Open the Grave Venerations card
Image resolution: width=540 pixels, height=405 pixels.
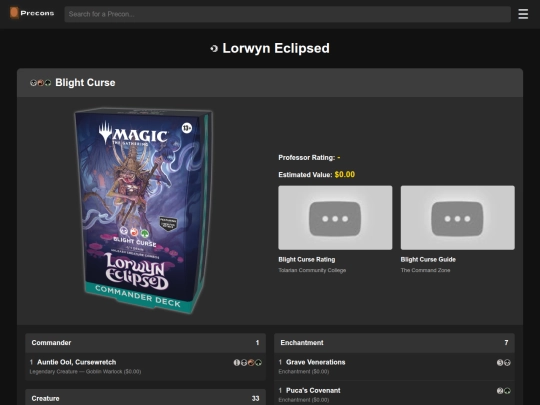[x=315, y=362]
